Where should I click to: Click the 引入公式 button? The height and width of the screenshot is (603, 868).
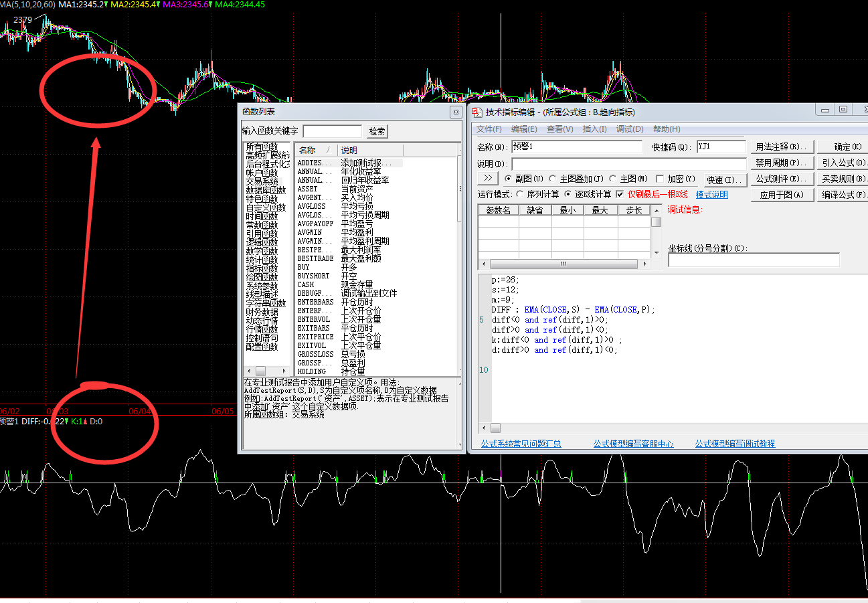click(x=843, y=163)
